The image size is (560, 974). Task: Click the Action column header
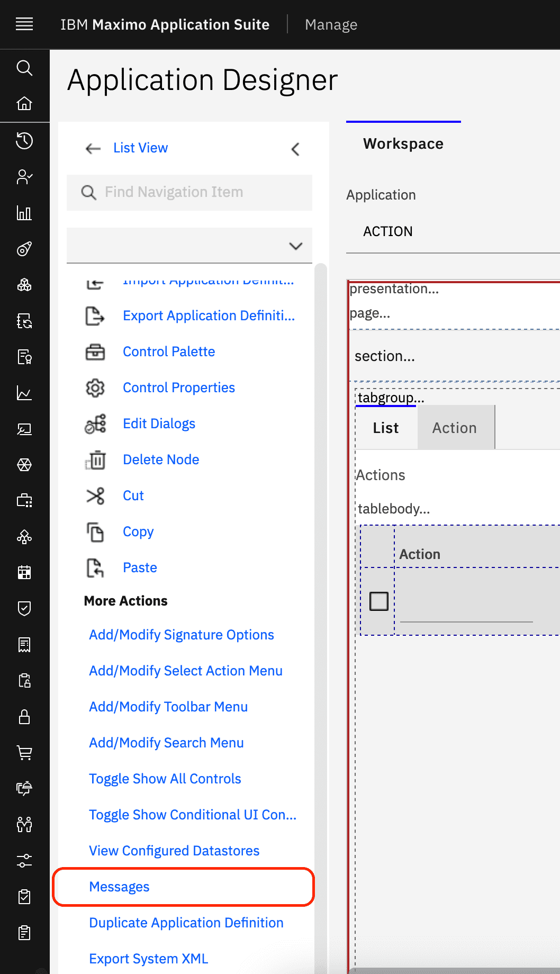420,554
